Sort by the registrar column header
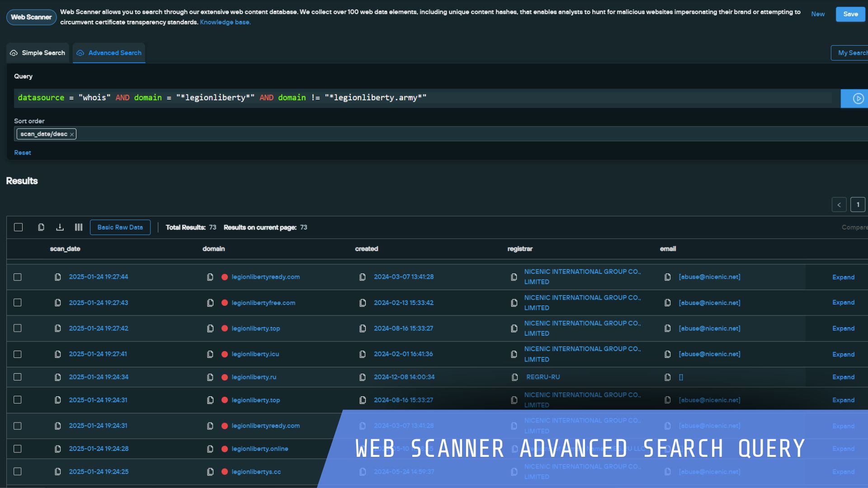Image resolution: width=868 pixels, height=488 pixels. (x=520, y=249)
